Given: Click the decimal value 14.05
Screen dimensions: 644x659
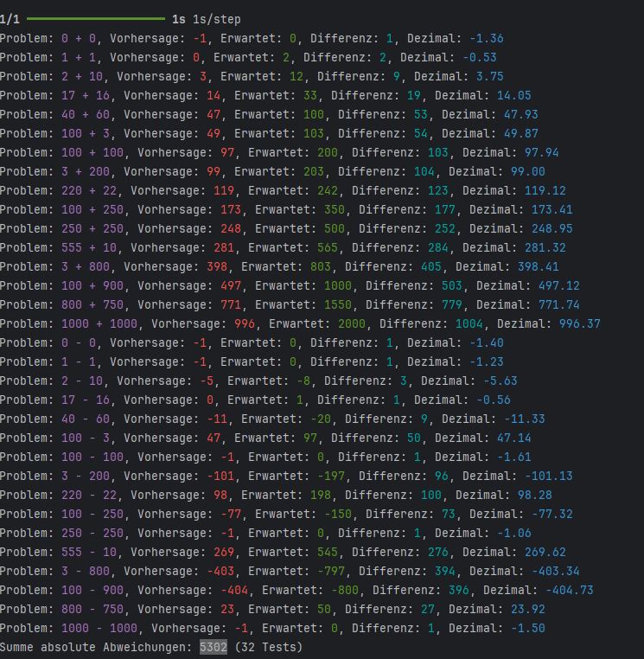Looking at the screenshot, I should pos(513,95).
